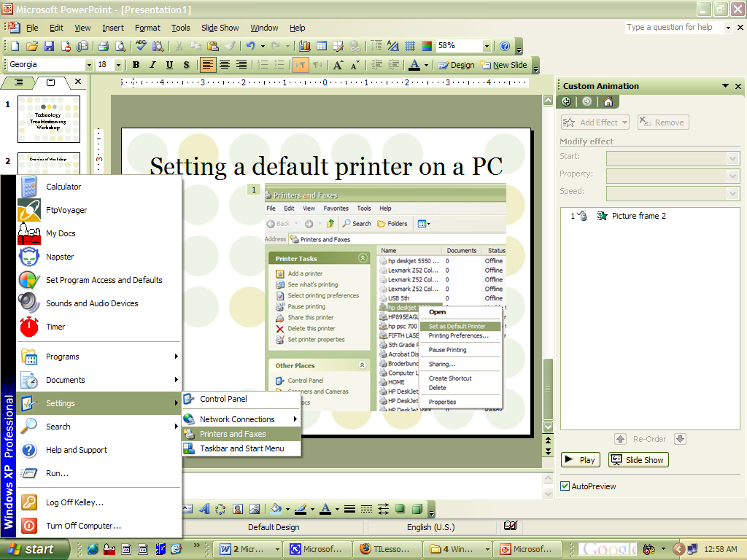Viewport: 747px width, 560px height.
Task: Paste from clipboard using the Paste icon
Action: click(213, 46)
